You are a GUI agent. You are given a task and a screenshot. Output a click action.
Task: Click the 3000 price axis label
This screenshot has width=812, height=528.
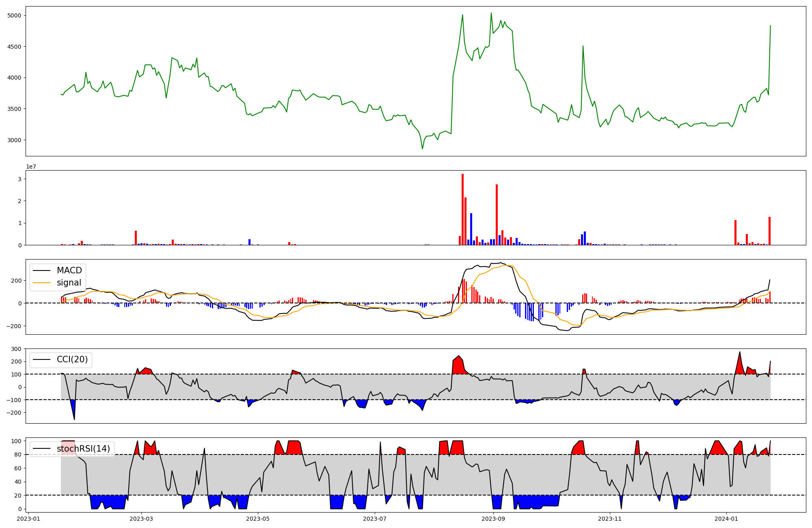14,140
